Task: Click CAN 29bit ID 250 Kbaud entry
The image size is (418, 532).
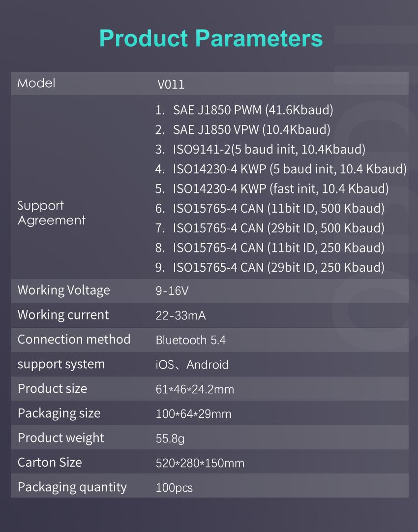Action: pos(269,267)
